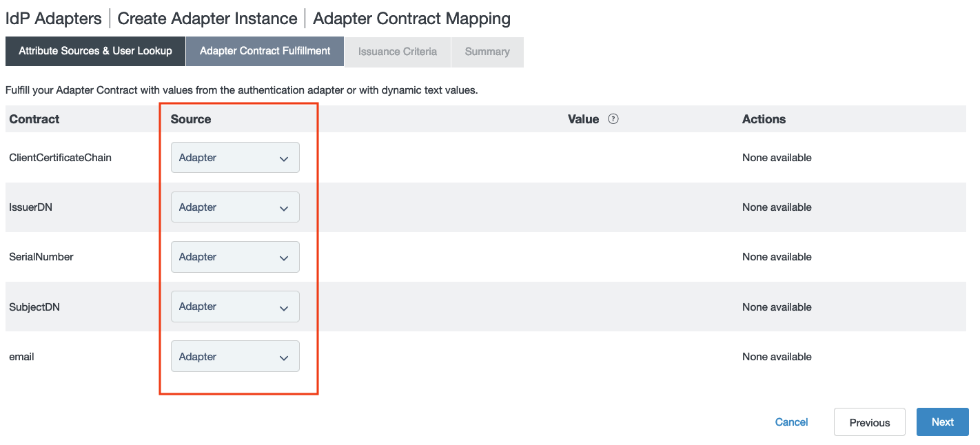Image resolution: width=980 pixels, height=445 pixels.
Task: Click the Contract column header
Action: [x=34, y=119]
